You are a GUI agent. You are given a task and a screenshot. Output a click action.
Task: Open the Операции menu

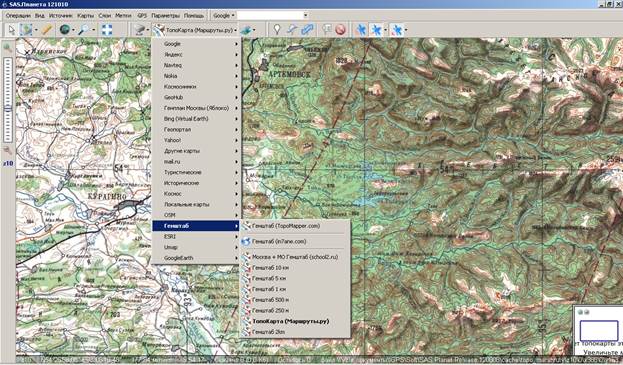click(18, 16)
